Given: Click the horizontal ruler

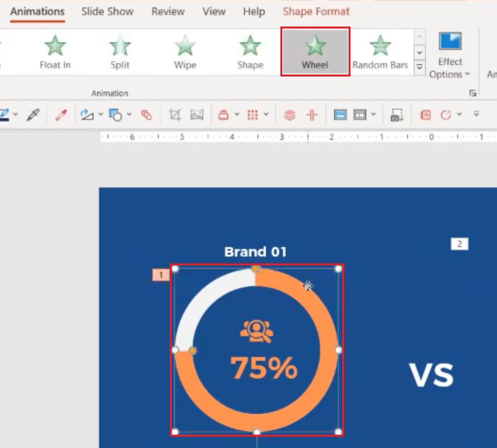Looking at the screenshot, I should pyautogui.click(x=298, y=137).
